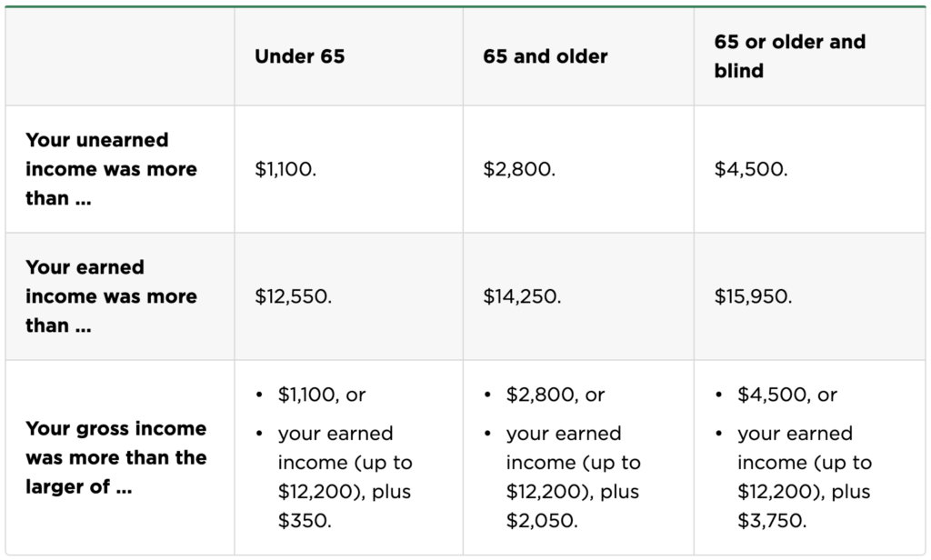Screen dimensions: 931x560
Task: Click the bullet text ending 'plus $3,750'
Action: [x=805, y=477]
